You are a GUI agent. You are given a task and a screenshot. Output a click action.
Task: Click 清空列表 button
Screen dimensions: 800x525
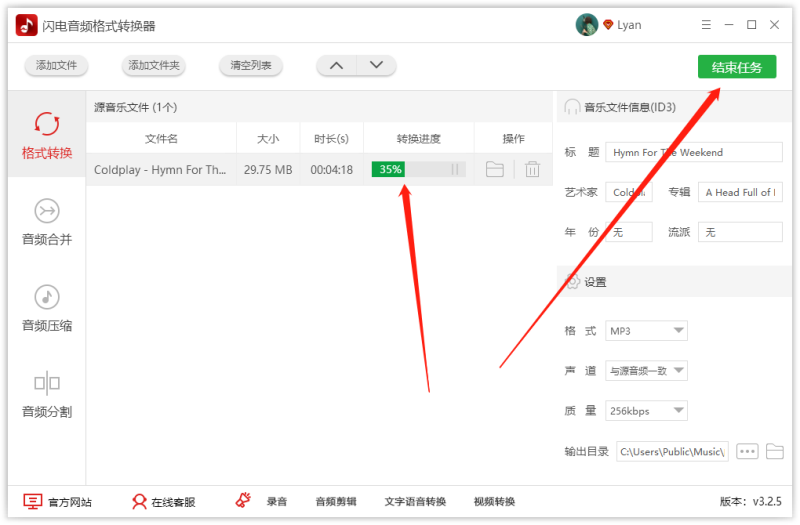(x=251, y=65)
